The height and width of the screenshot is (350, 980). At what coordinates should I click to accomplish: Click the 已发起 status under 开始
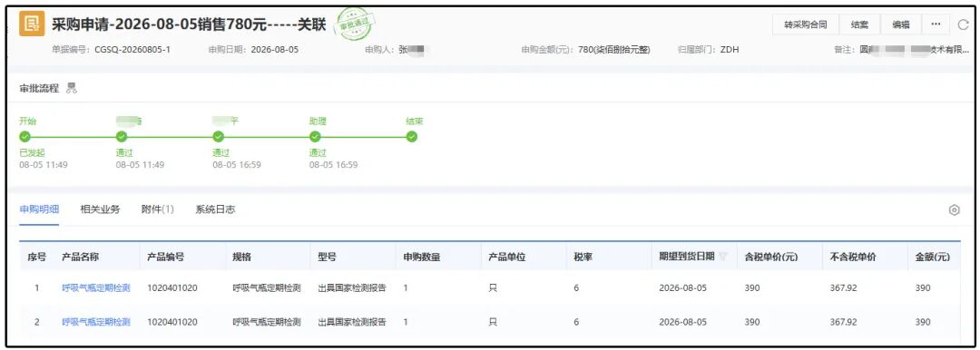[x=32, y=151]
